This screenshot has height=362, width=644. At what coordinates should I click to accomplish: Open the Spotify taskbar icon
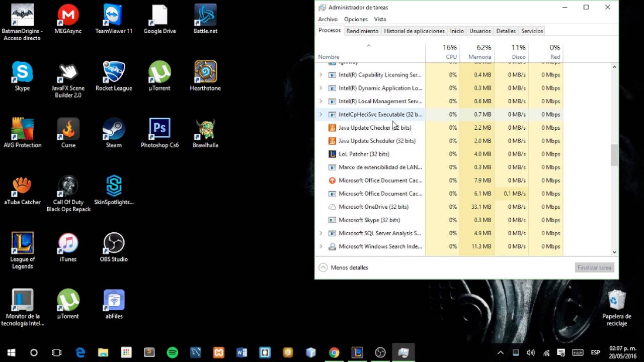pyautogui.click(x=172, y=352)
